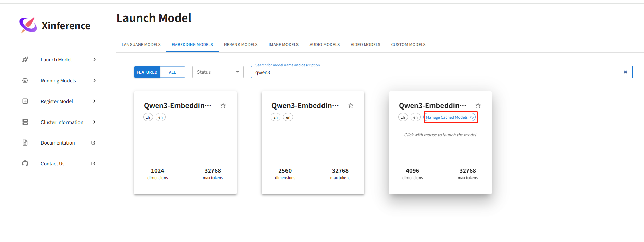Click the Xinference logo icon
This screenshot has width=644, height=242.
pos(28,25)
